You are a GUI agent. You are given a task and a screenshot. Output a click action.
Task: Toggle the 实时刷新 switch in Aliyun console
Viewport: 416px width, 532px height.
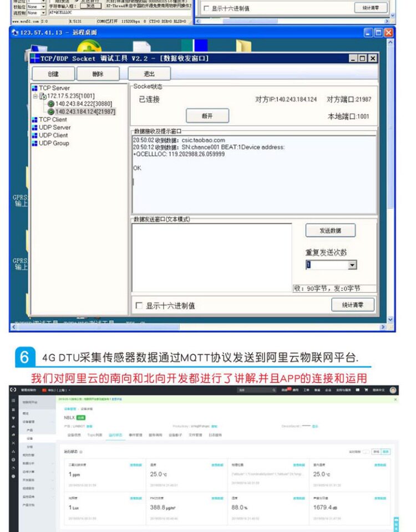(x=366, y=452)
